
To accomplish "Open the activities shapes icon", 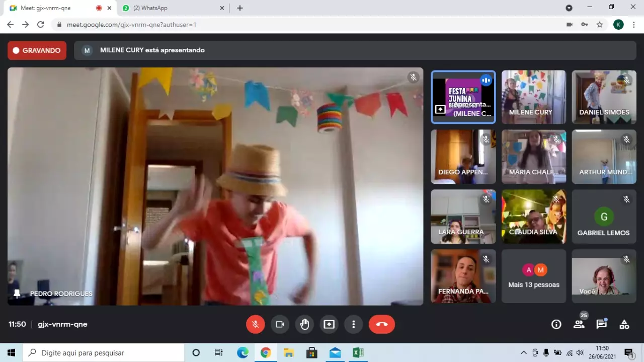I will click(x=624, y=325).
